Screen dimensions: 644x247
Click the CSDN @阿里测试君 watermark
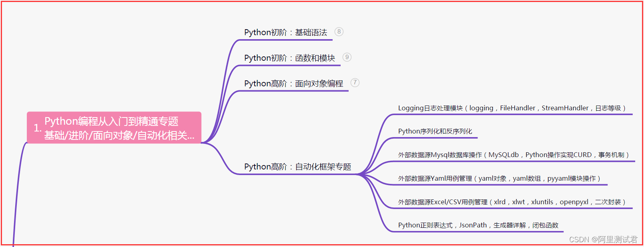coord(603,239)
